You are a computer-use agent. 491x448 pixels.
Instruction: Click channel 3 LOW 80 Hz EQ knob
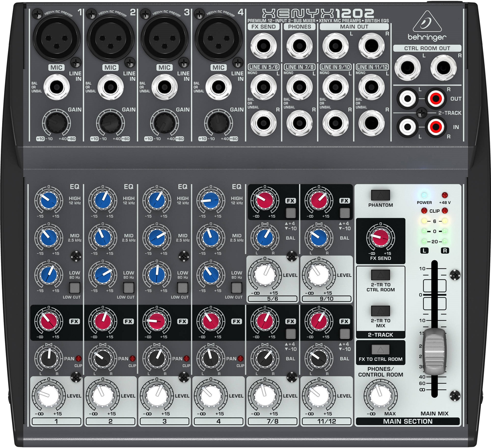pos(157,275)
